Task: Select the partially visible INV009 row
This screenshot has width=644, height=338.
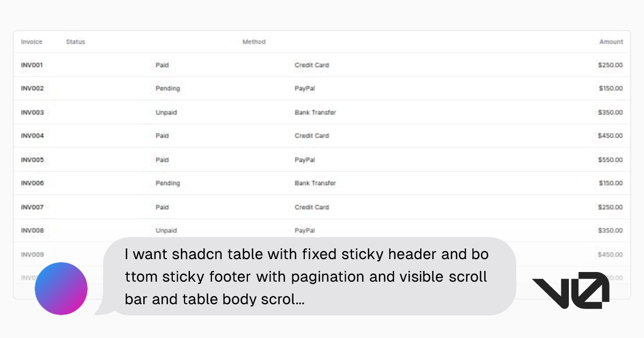Action: (32, 254)
